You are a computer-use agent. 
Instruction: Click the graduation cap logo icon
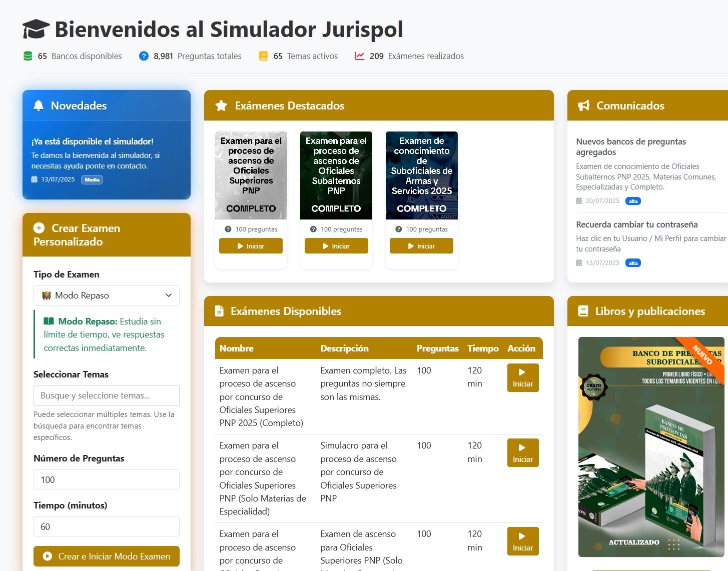coord(36,29)
